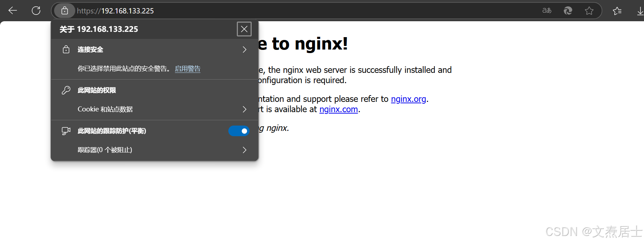Reload the page with refresh icon
The image size is (644, 243).
pyautogui.click(x=36, y=11)
